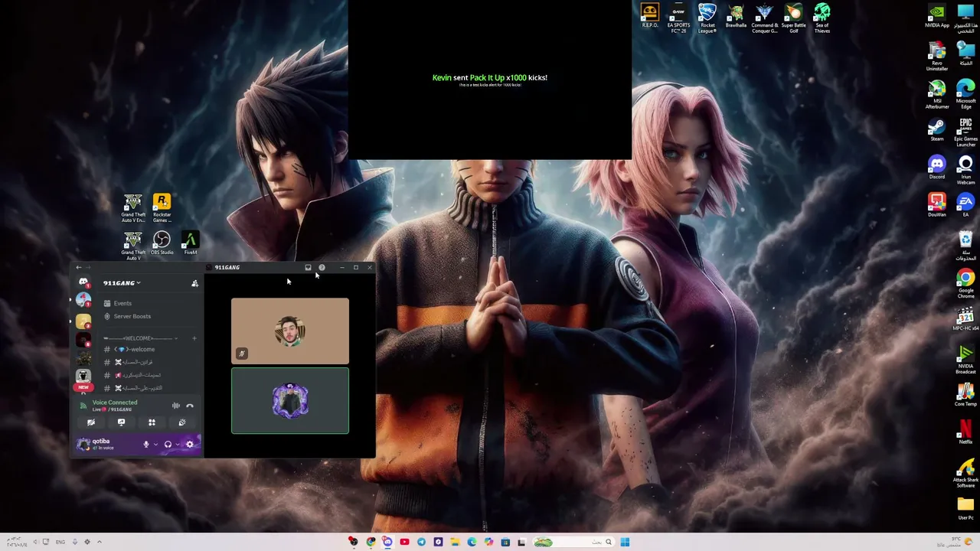Invite members to 911GANG server icon
Image resolution: width=980 pixels, height=551 pixels.
(x=194, y=283)
